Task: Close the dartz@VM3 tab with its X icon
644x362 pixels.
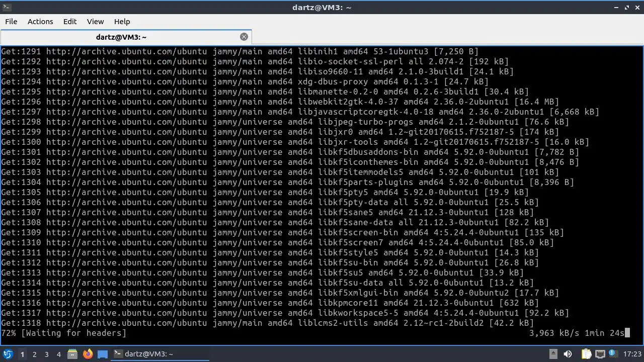Action: tap(244, 37)
